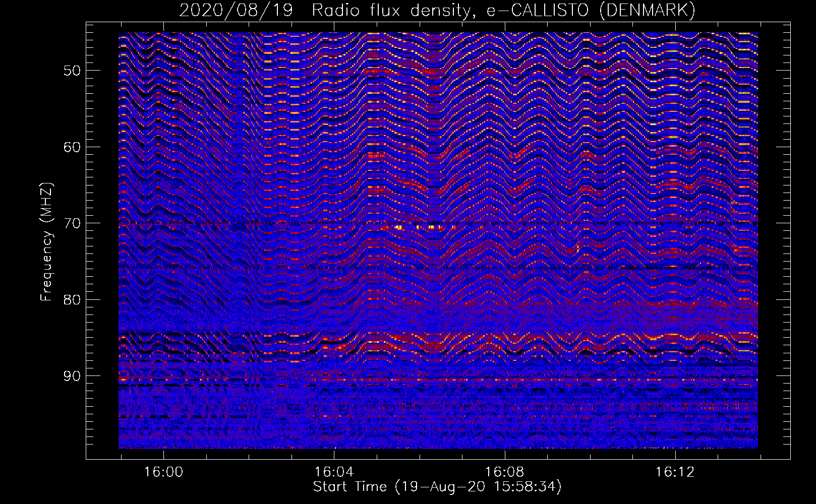Click the 16:00 time tick label
This screenshot has height=504, width=816.
click(x=163, y=472)
